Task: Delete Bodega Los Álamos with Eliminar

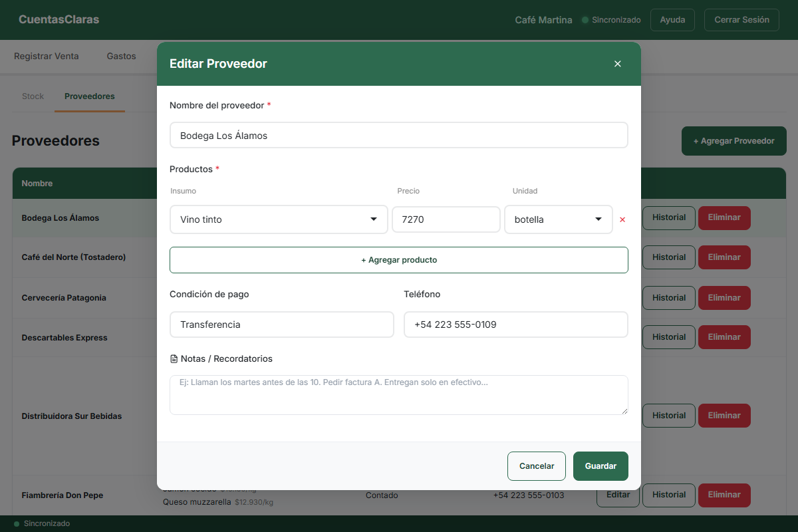Action: (x=724, y=217)
